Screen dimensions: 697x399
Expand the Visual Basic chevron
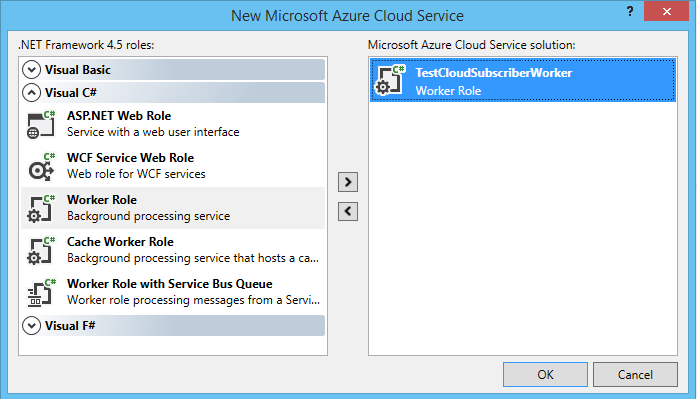click(x=31, y=70)
